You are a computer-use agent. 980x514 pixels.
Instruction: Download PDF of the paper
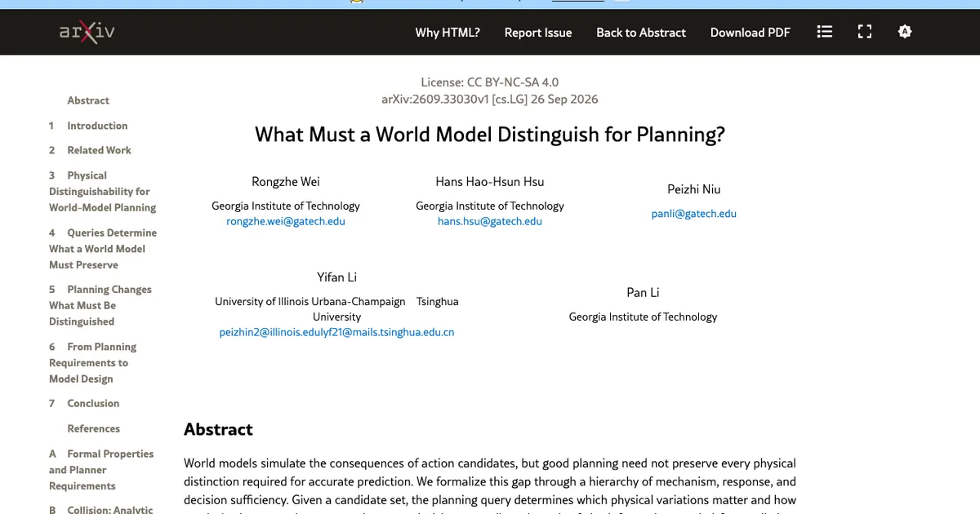tap(751, 33)
